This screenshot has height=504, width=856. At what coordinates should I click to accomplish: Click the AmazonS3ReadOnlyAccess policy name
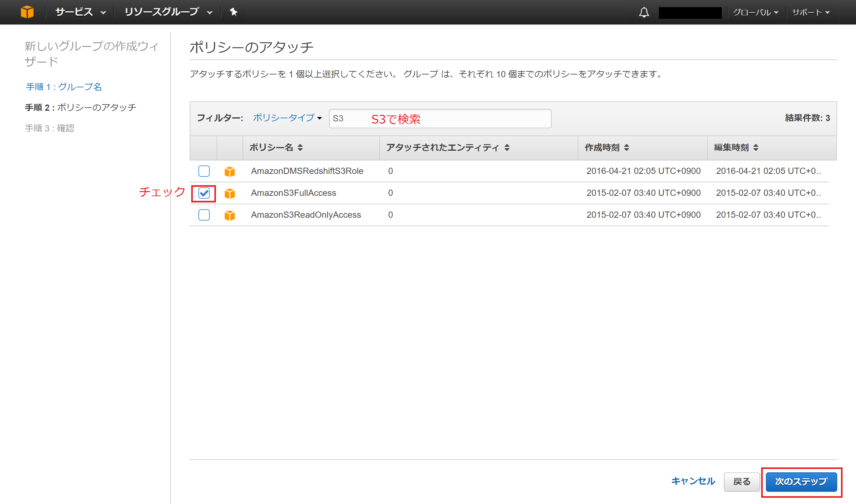(306, 215)
